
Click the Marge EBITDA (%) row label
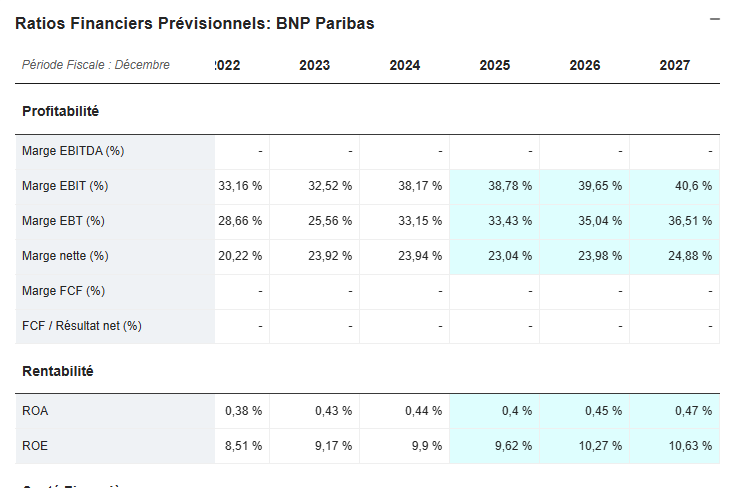coord(73,151)
